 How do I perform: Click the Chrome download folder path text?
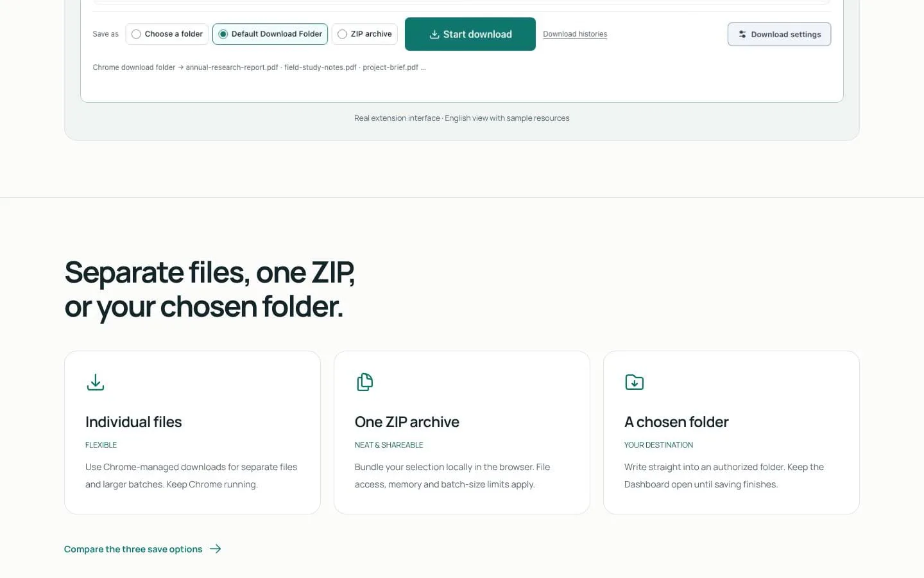259,67
